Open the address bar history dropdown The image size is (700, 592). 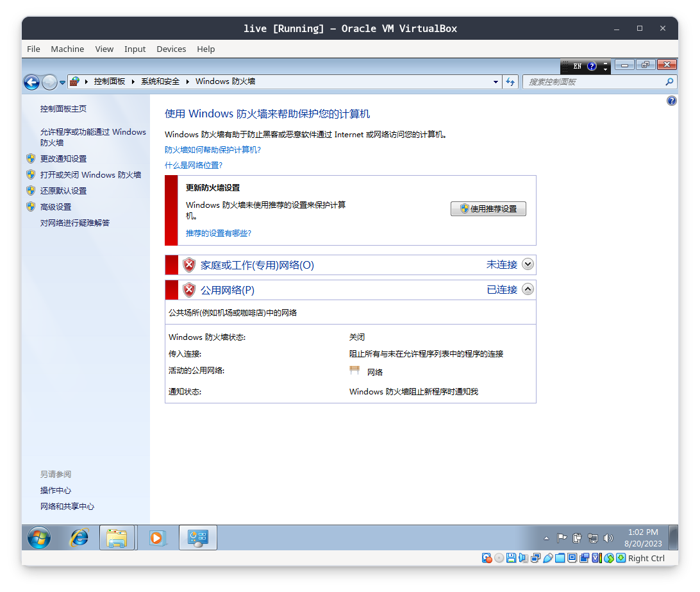(x=496, y=81)
